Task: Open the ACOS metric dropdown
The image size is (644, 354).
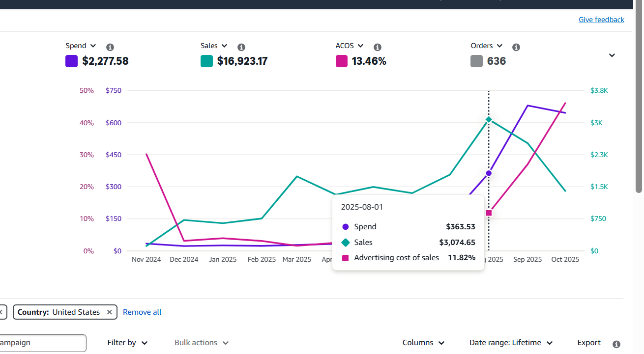Action: [x=350, y=46]
